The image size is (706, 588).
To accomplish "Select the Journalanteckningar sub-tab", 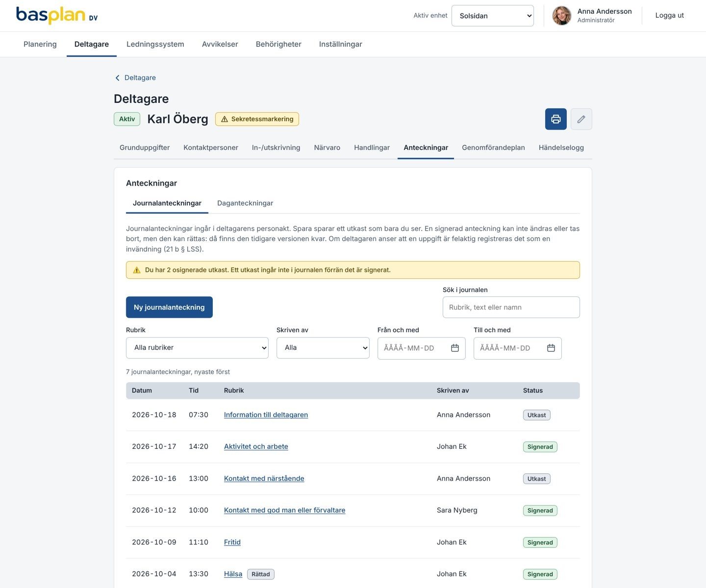I will pyautogui.click(x=167, y=203).
